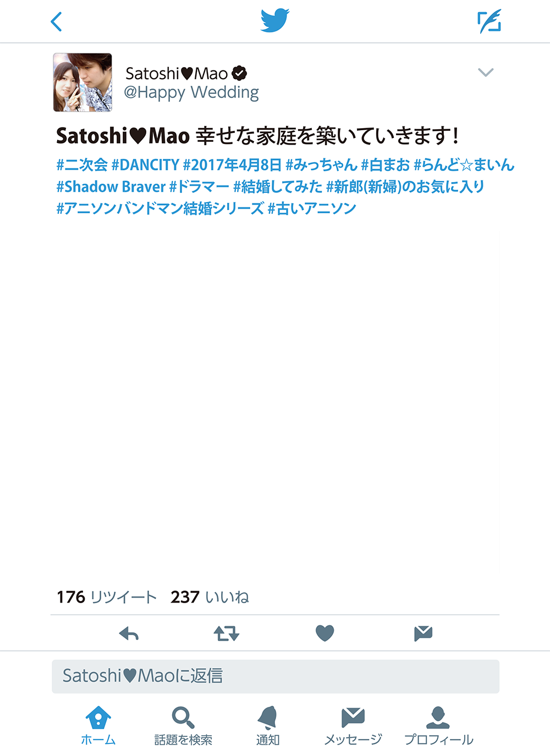Open the ホーム tab
550x756 pixels.
click(x=98, y=726)
